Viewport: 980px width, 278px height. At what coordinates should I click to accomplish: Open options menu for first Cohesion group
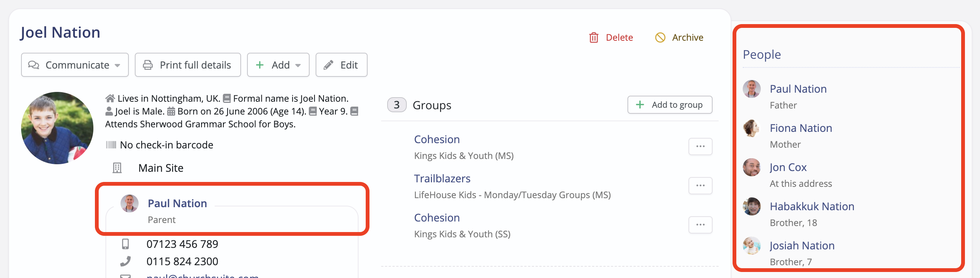click(x=700, y=147)
